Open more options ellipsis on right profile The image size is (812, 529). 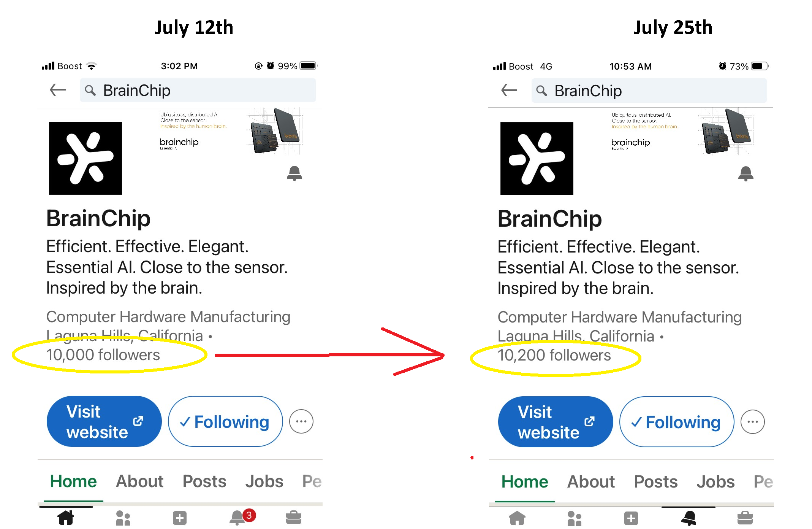coord(753,422)
